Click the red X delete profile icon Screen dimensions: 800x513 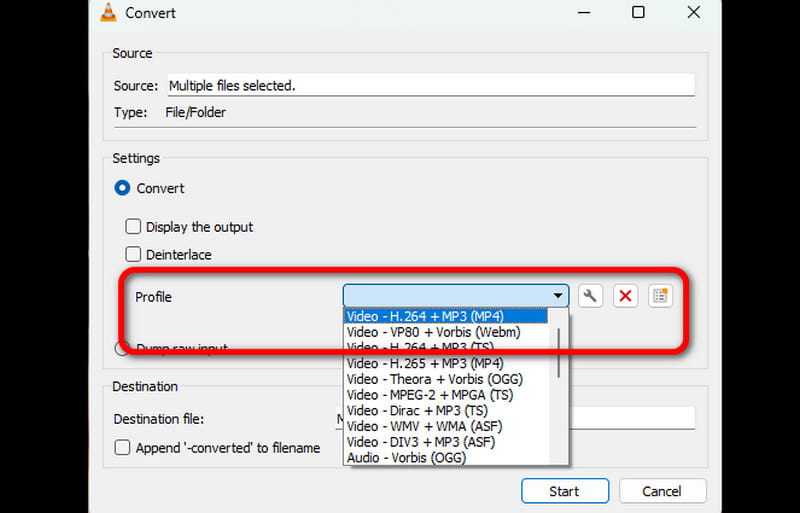tap(625, 296)
